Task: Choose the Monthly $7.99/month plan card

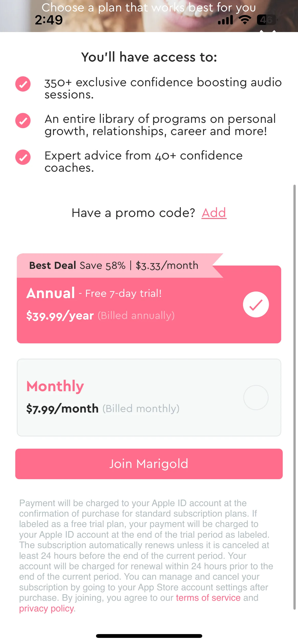Action: (149, 398)
